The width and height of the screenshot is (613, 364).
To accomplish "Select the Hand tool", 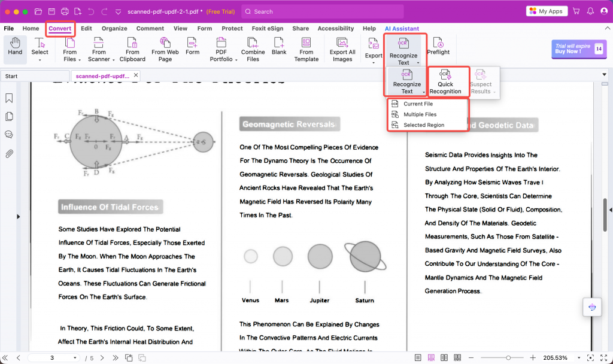I will pos(15,49).
